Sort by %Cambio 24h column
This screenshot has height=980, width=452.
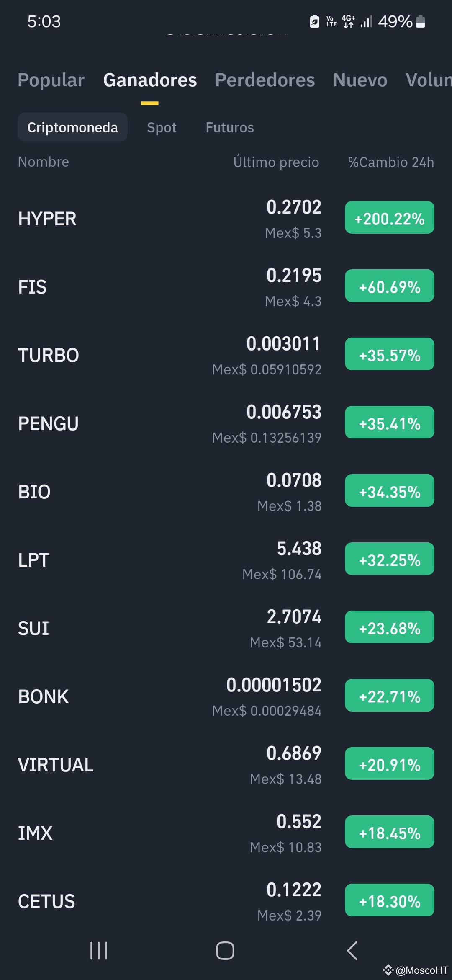[x=391, y=162]
